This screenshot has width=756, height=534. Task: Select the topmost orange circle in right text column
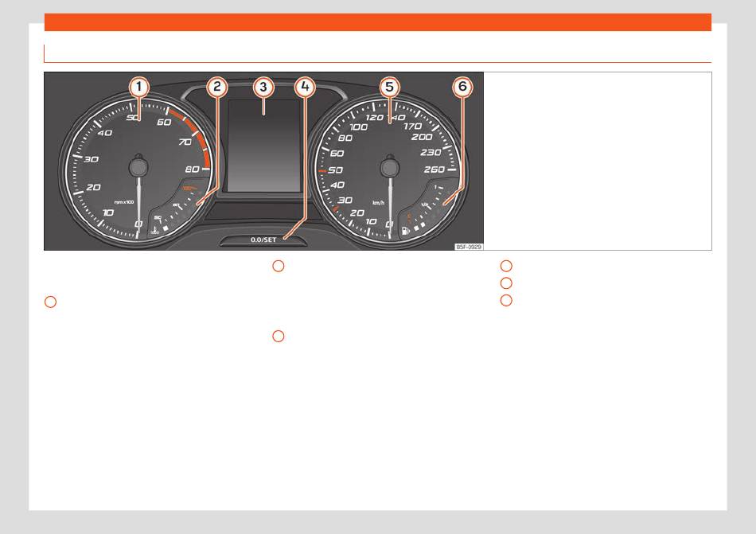[506, 266]
